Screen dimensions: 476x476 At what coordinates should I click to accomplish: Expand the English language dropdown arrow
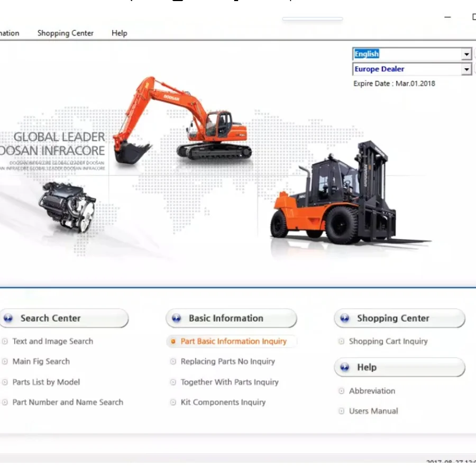point(466,54)
